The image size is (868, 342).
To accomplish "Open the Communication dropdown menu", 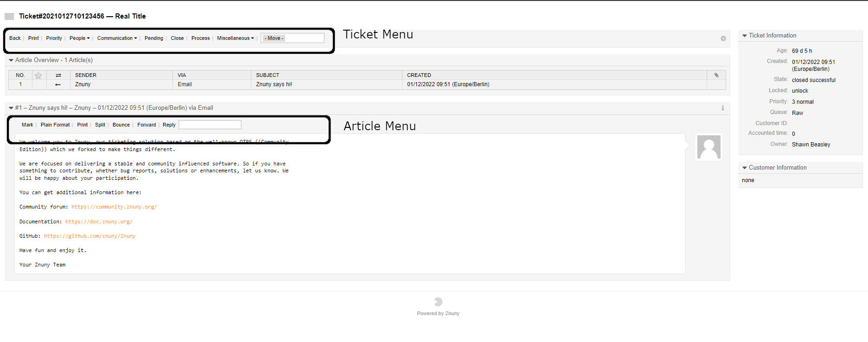I will [117, 38].
